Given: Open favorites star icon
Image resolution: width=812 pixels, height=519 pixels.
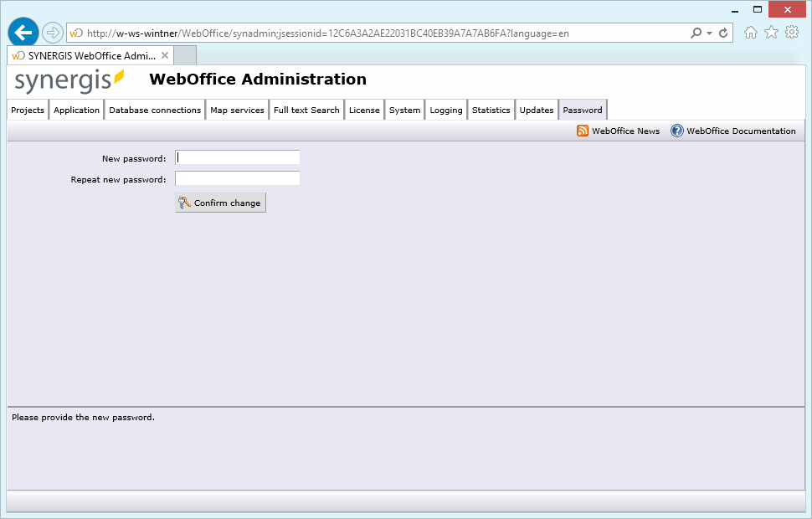Looking at the screenshot, I should (x=771, y=33).
